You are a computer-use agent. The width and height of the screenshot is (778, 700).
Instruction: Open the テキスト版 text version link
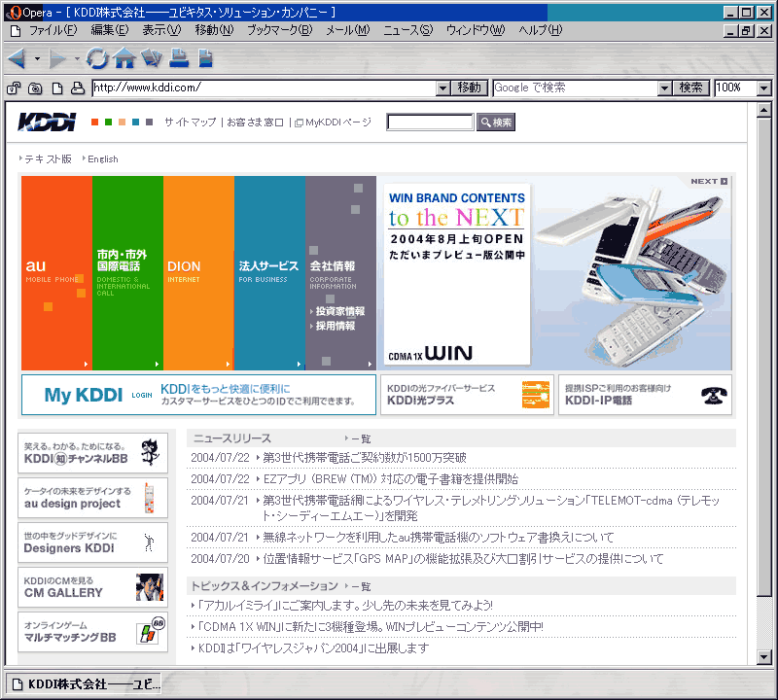(x=48, y=159)
